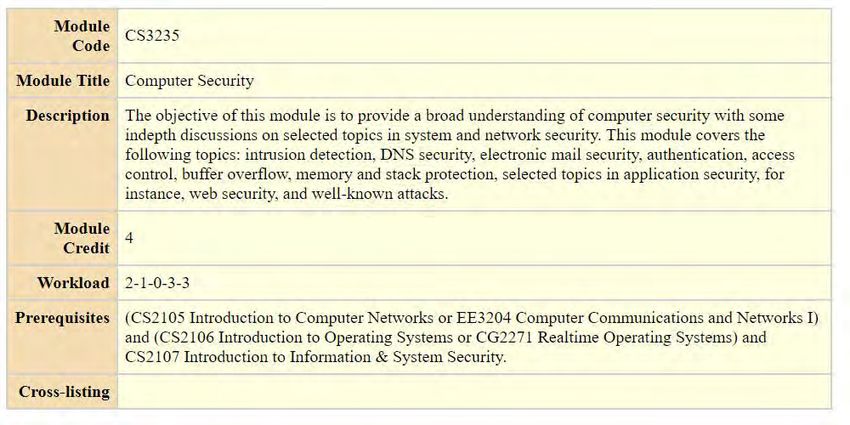Screen dimensions: 850x425
Task: Click the description paragraph about computer security
Action: pos(460,154)
